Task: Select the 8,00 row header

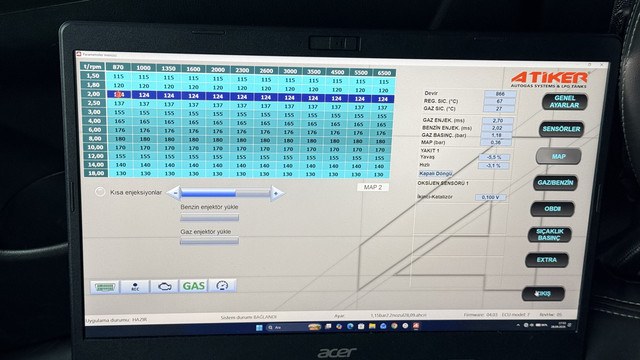Action: tap(95, 138)
